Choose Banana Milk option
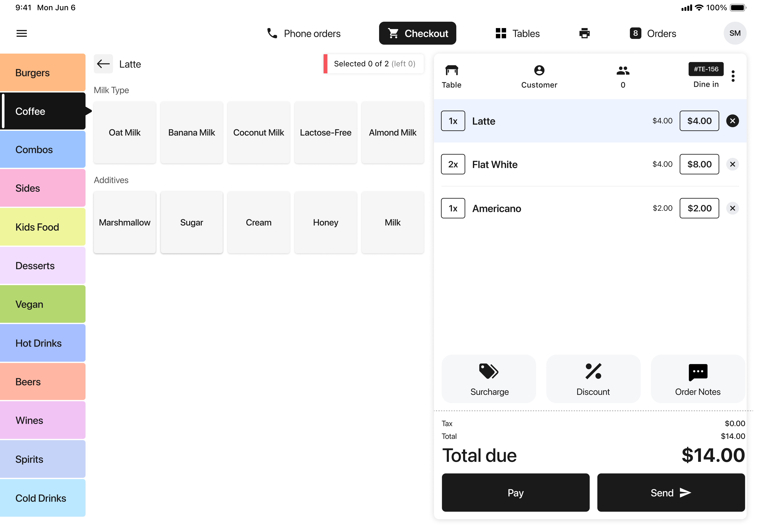The image size is (762, 532). click(x=192, y=132)
